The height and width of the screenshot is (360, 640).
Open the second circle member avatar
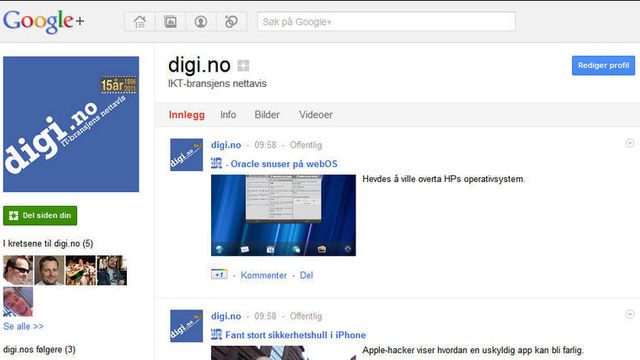click(x=49, y=270)
